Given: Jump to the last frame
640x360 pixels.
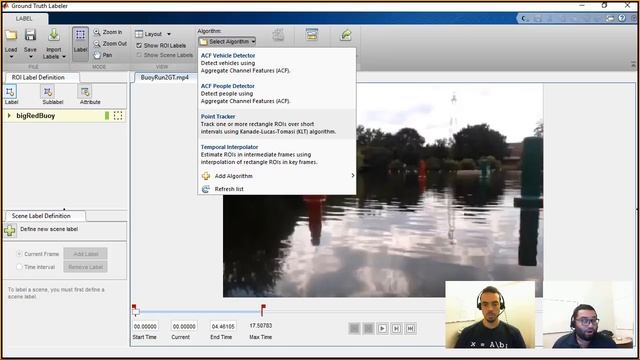Looking at the screenshot, I should point(411,329).
